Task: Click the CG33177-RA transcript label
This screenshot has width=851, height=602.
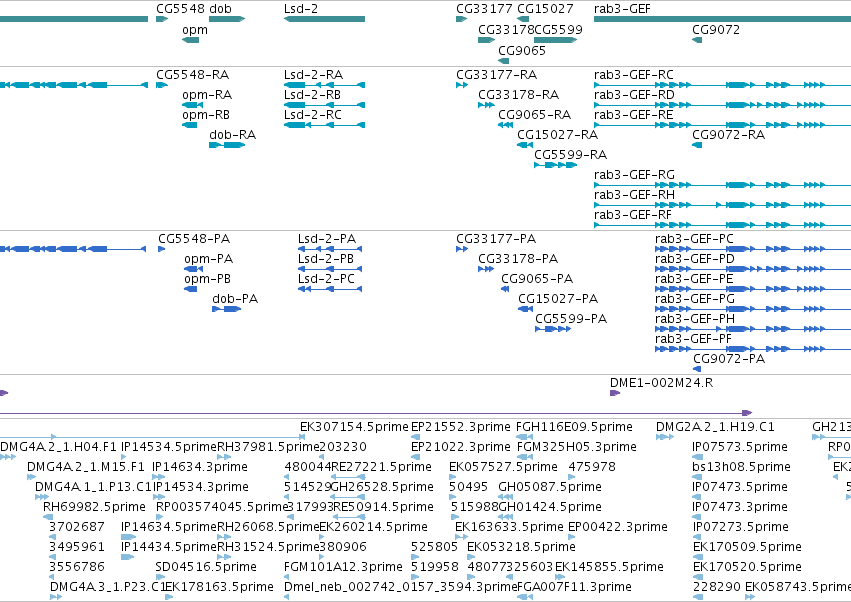Action: 497,75
